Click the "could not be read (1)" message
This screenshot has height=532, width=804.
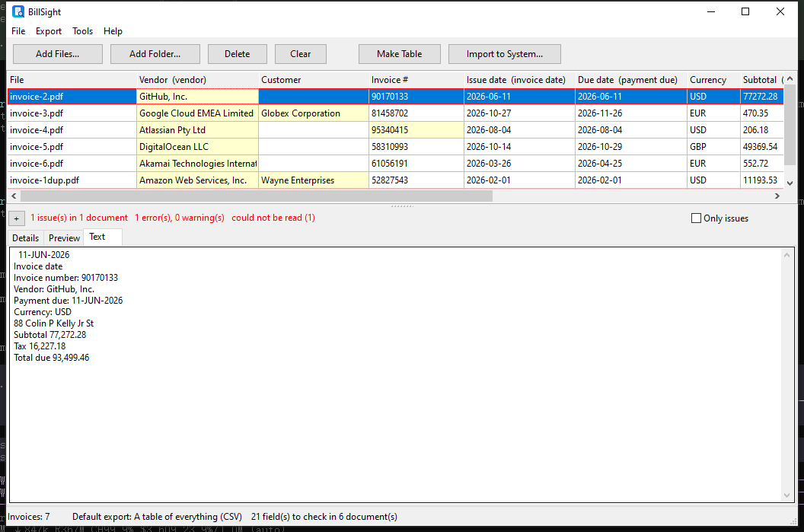coord(273,218)
